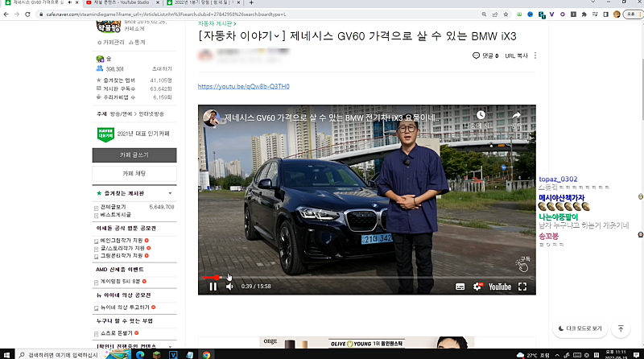
Task: Click the purple V extension icon
Action: pyautogui.click(x=551, y=14)
